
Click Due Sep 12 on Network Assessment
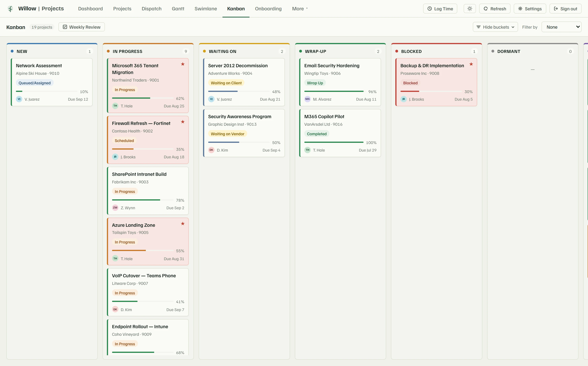78,99
